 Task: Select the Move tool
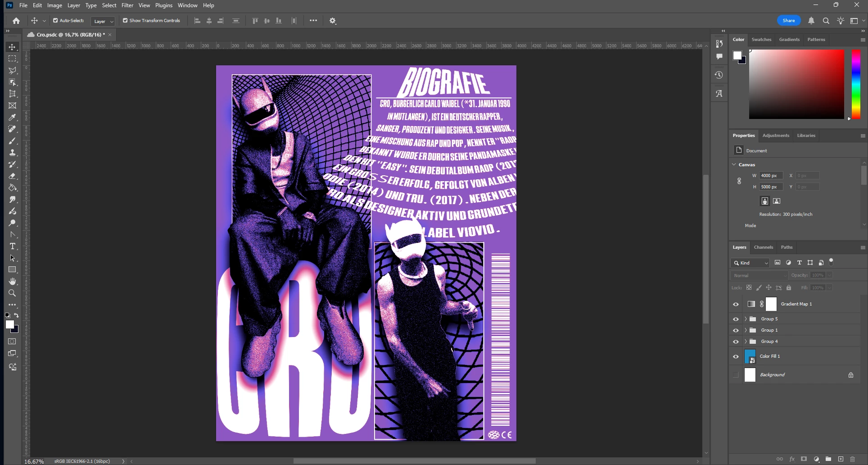click(x=12, y=47)
